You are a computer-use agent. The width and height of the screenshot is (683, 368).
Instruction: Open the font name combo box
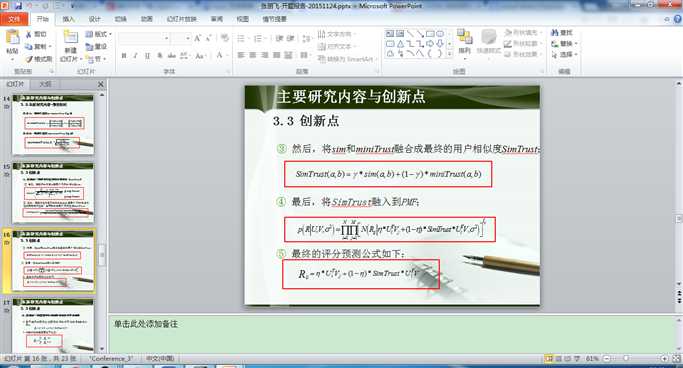pyautogui.click(x=144, y=38)
